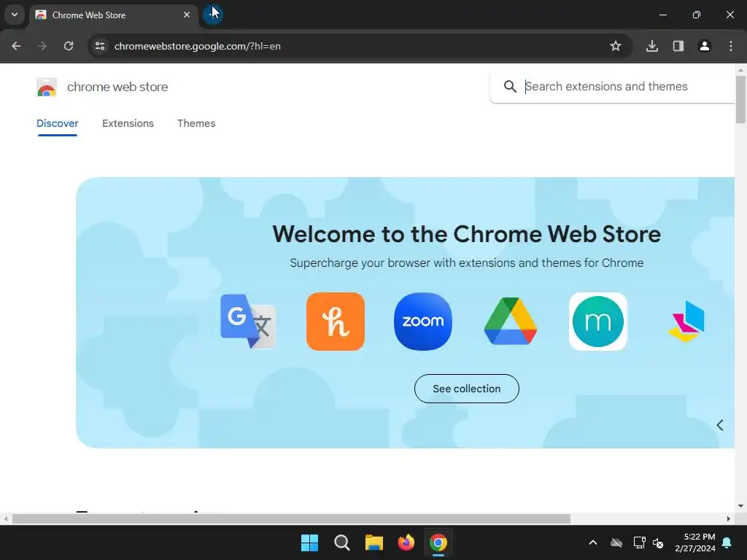Open the Zoom extension icon
The width and height of the screenshot is (747, 560).
click(423, 322)
